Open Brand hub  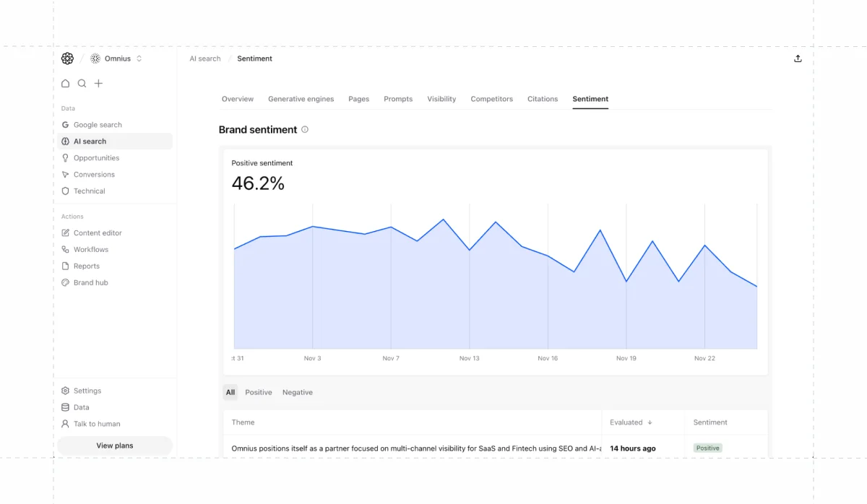click(90, 282)
